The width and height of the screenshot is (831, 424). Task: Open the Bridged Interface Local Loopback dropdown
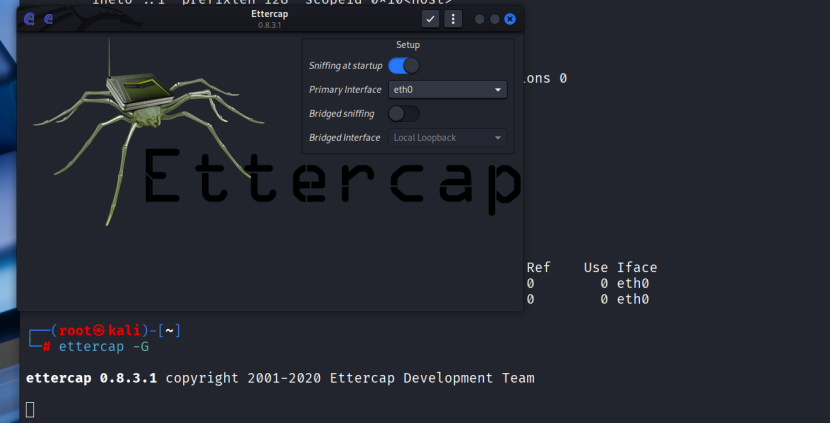tap(448, 138)
